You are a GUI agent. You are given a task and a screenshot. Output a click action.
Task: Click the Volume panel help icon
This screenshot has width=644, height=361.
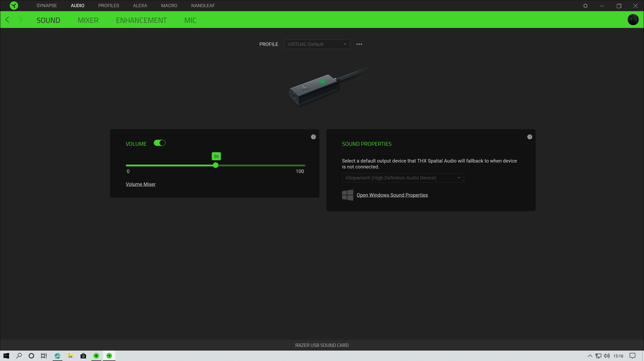click(313, 137)
